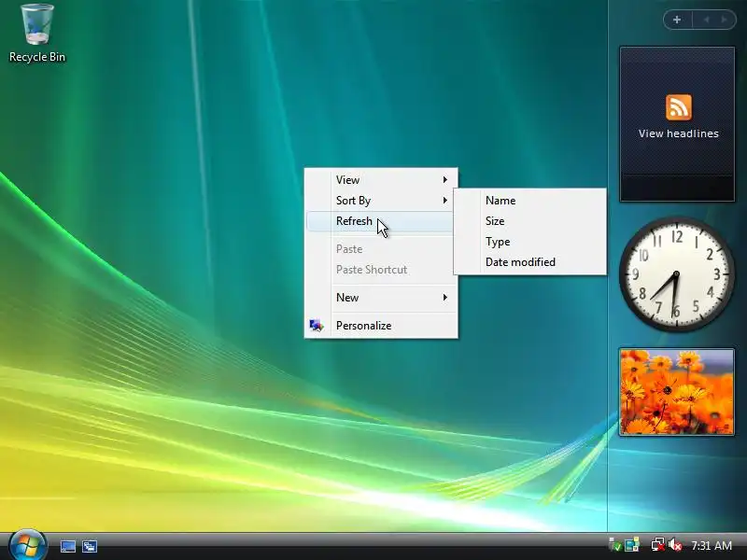The image size is (747, 560).
Task: Click the Personalize menu icon
Action: click(x=317, y=326)
